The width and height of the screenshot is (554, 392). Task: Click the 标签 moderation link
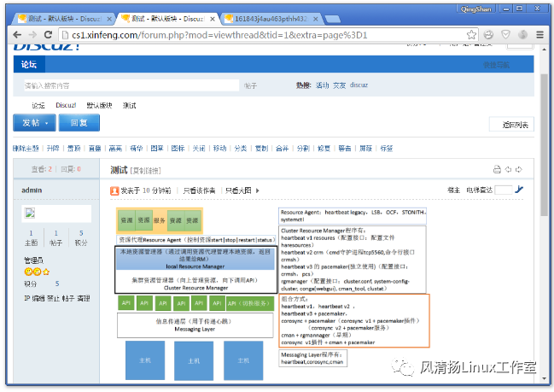click(387, 149)
